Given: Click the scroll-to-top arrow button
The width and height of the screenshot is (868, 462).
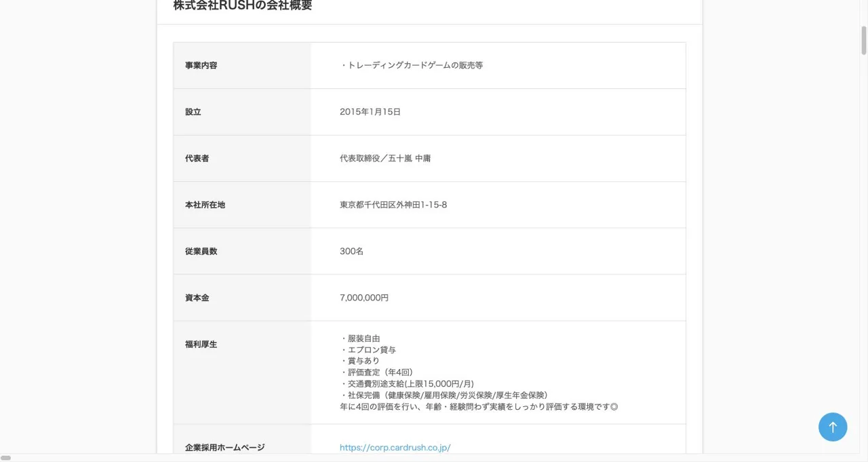Looking at the screenshot, I should click(x=833, y=427).
